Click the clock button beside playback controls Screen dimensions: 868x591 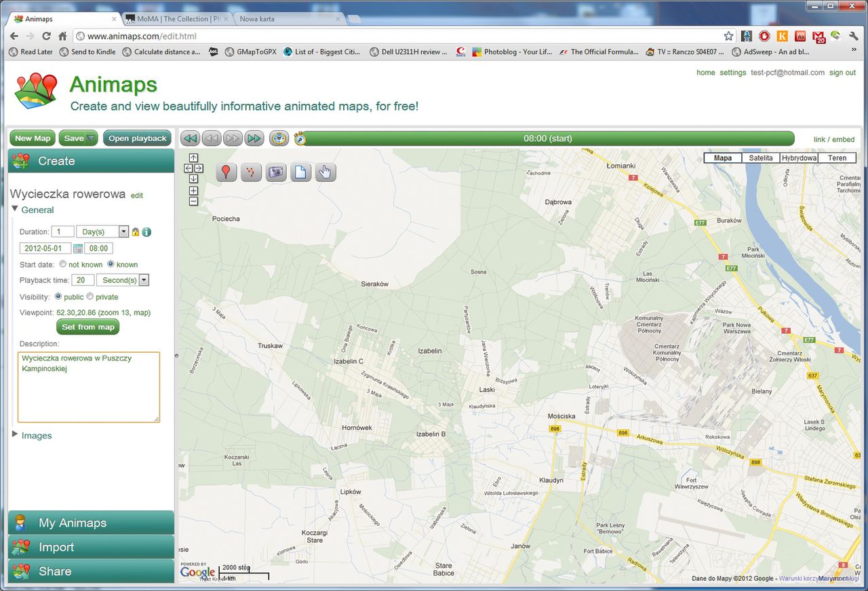279,138
